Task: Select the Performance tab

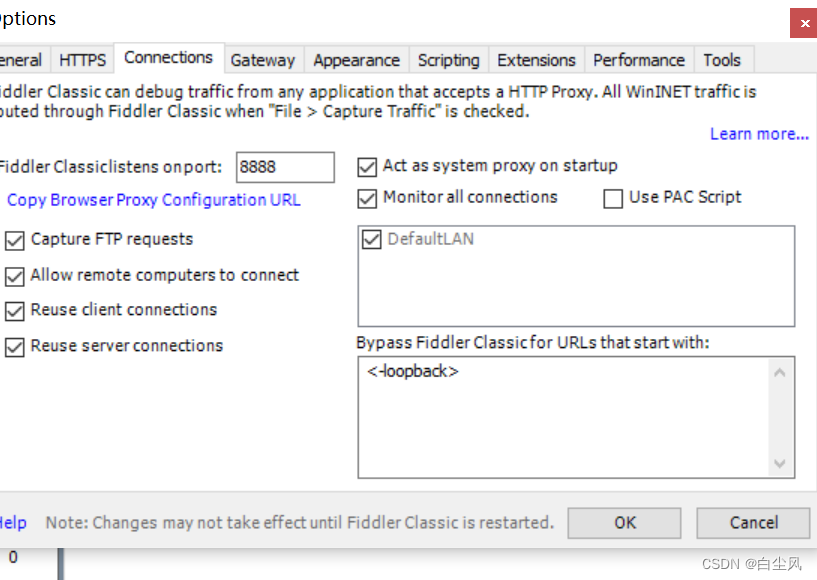Action: coord(638,60)
